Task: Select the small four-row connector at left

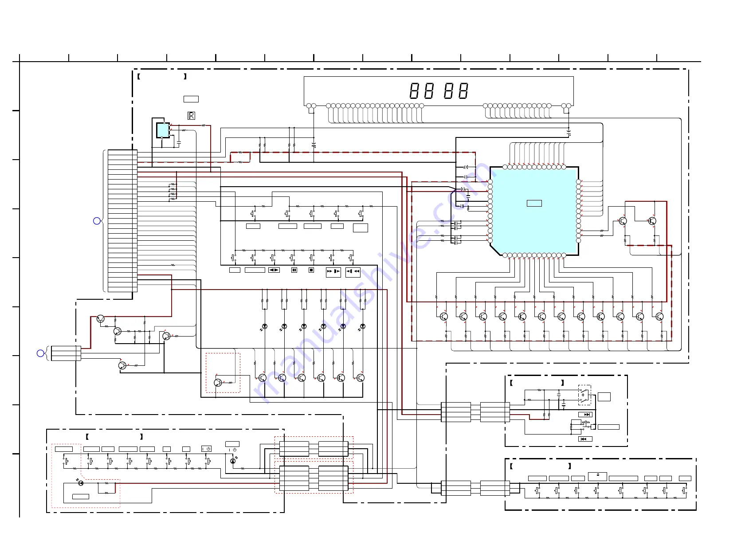Action: pyautogui.click(x=66, y=353)
